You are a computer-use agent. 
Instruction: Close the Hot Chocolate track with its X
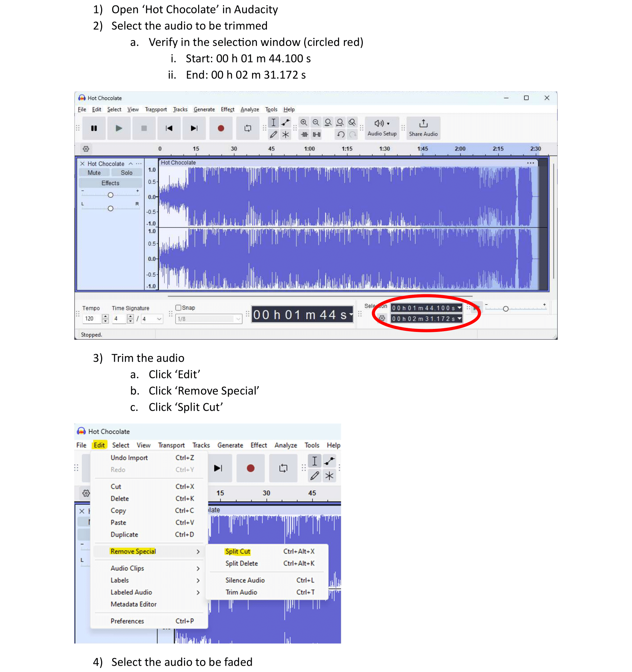click(x=82, y=164)
